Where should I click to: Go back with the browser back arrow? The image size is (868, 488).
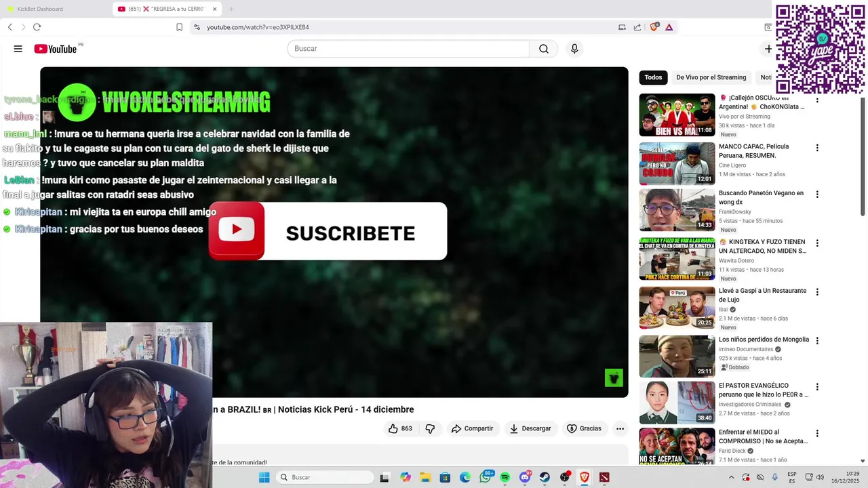pos(10,27)
